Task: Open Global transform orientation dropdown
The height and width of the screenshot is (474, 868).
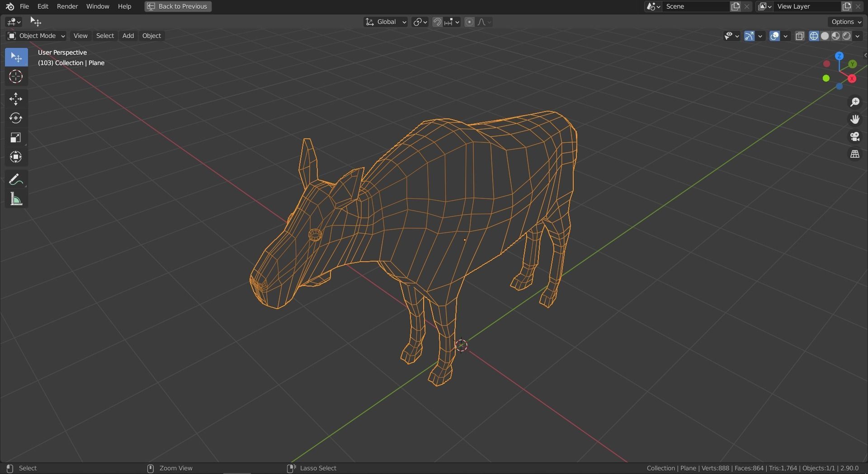Action: pyautogui.click(x=386, y=22)
